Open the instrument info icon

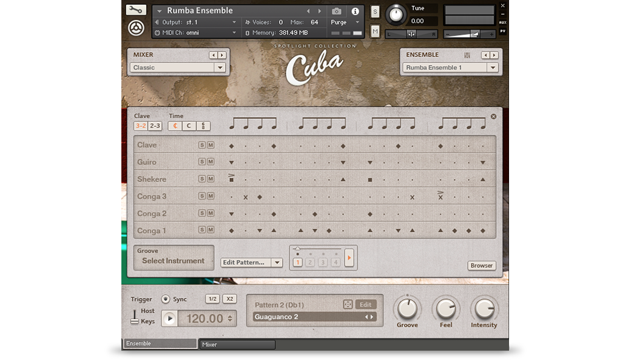(355, 12)
